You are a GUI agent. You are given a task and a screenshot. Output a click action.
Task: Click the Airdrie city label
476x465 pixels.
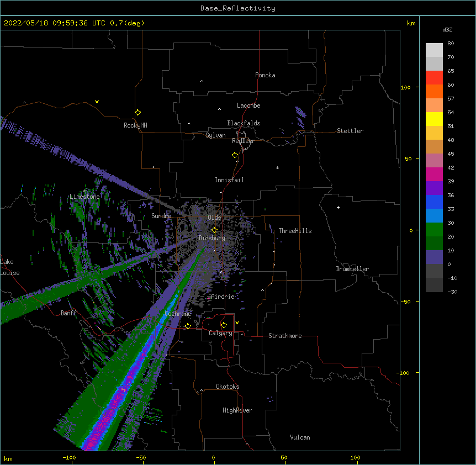[223, 297]
